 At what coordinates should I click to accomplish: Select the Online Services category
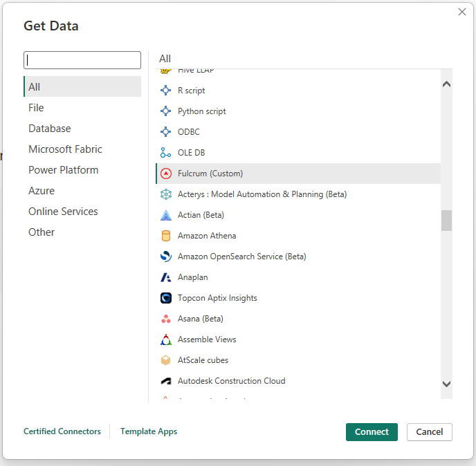82,212
